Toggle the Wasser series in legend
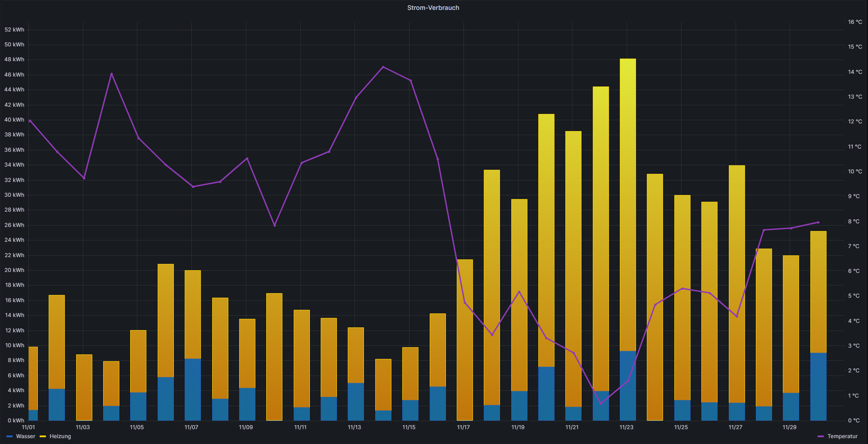This screenshot has width=868, height=444. coord(25,436)
